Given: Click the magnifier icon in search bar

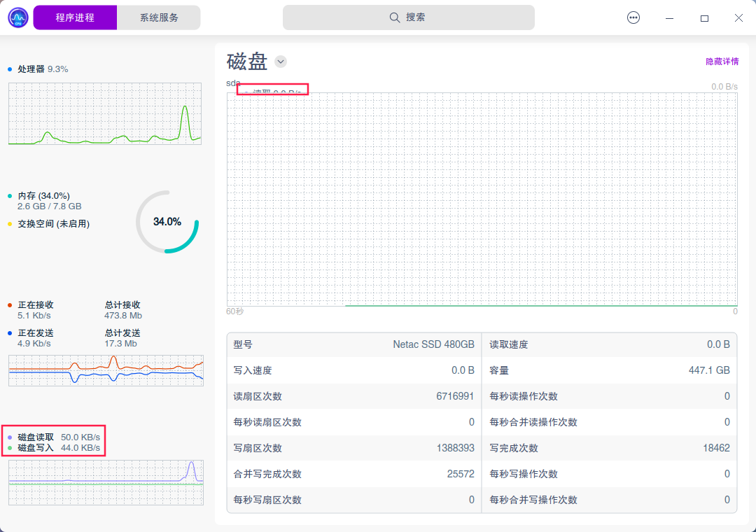Looking at the screenshot, I should tap(395, 17).
